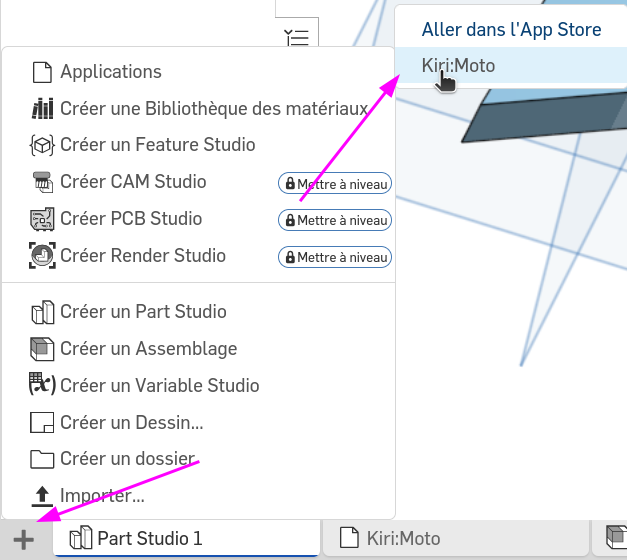Click the Render Studio camera frame icon

coord(42,256)
